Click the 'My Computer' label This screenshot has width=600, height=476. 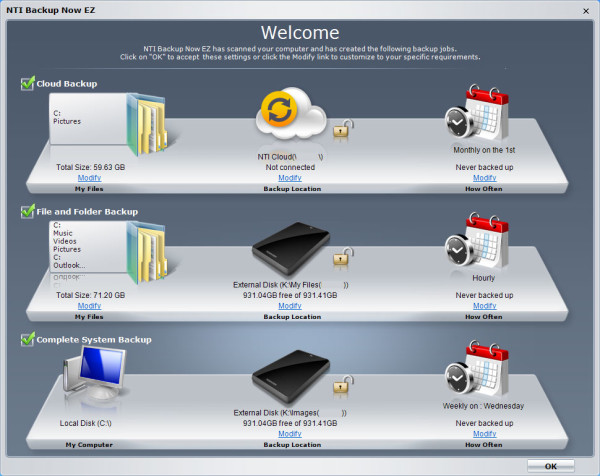pos(89,445)
